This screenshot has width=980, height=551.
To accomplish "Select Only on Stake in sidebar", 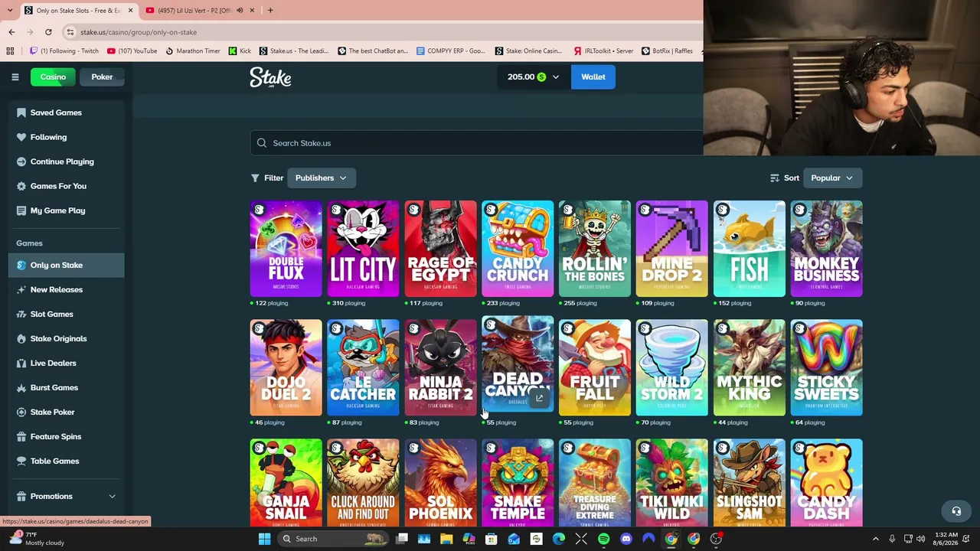I will (67, 265).
